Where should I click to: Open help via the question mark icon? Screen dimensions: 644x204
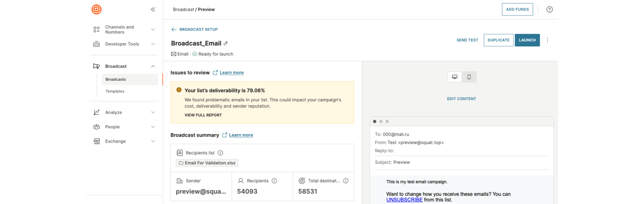[550, 9]
